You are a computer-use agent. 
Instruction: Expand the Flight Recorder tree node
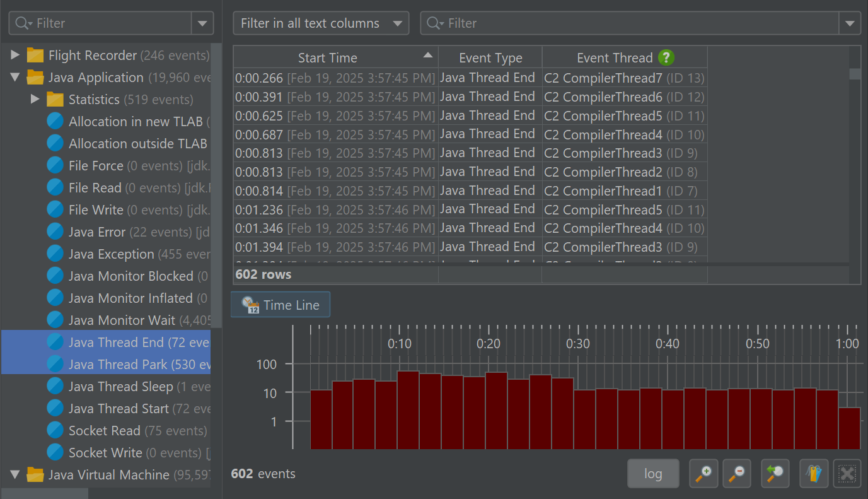(15, 56)
